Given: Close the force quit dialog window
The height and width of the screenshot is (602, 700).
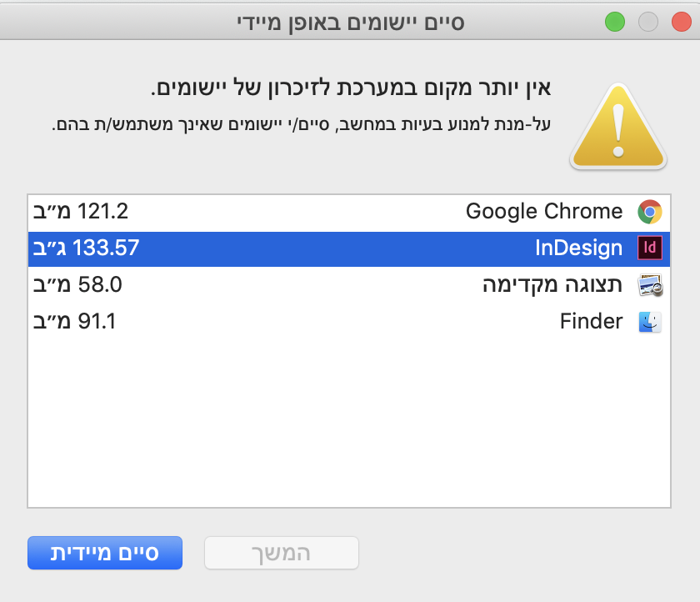Looking at the screenshot, I should [x=681, y=23].
